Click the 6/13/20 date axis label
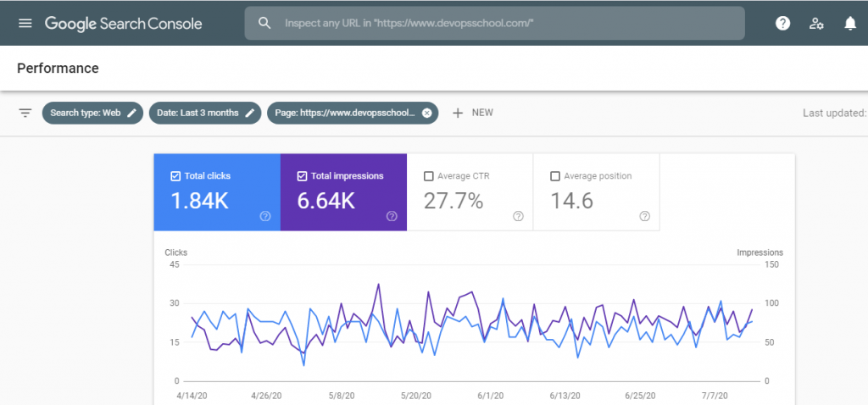 pos(565,397)
